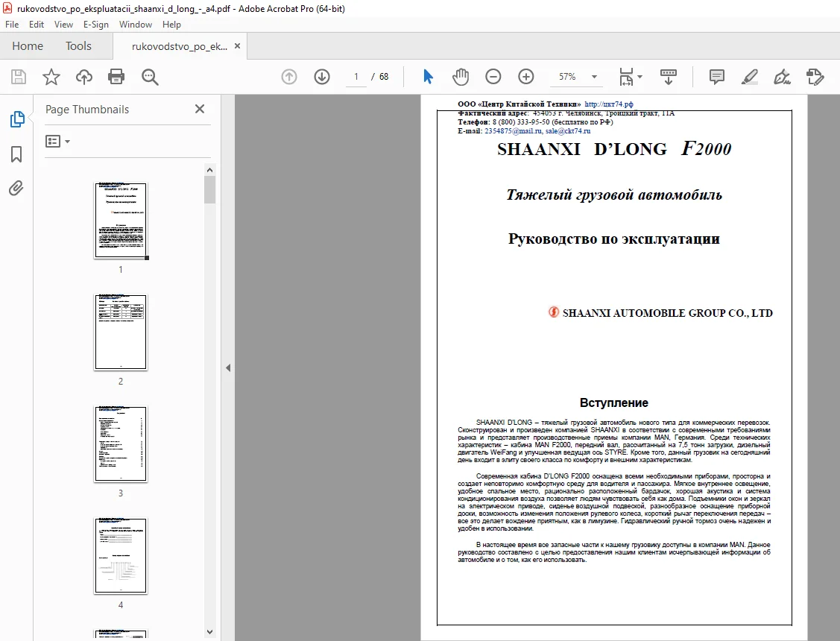Close the rukovodstvo_po_ek document tab

[237, 46]
